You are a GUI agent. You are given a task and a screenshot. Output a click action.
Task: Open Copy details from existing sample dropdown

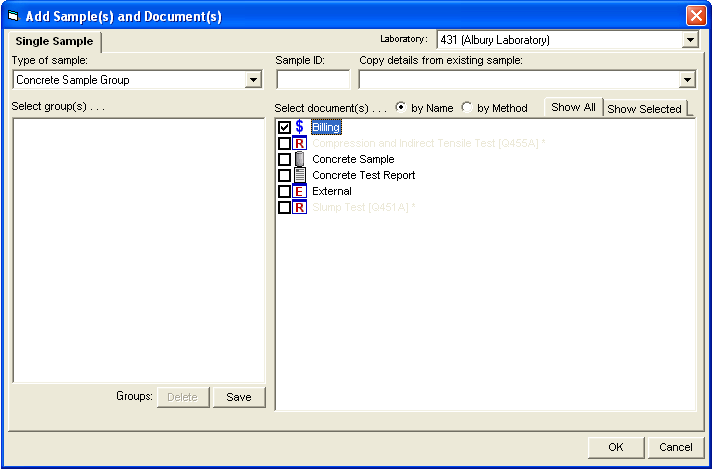coord(687,80)
